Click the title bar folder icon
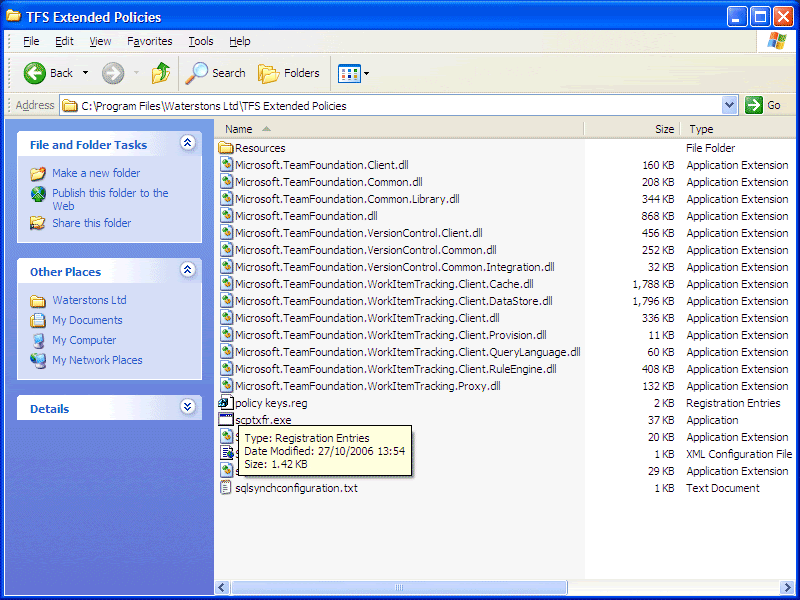Viewport: 800px width, 600px height. pos(13,16)
